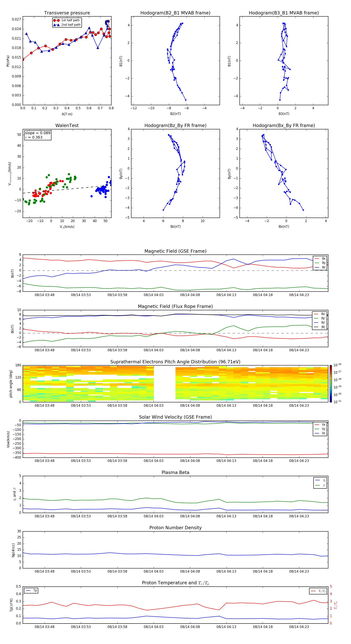Click the 'WalenTest' plot title
This screenshot has width=351, height=644.
click(67, 125)
